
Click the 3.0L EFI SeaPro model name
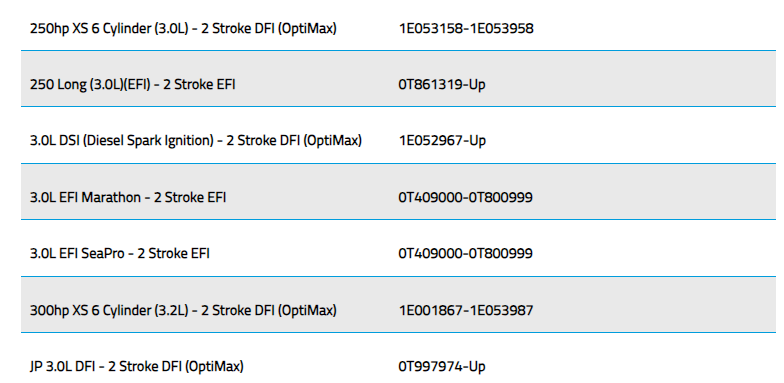click(120, 254)
